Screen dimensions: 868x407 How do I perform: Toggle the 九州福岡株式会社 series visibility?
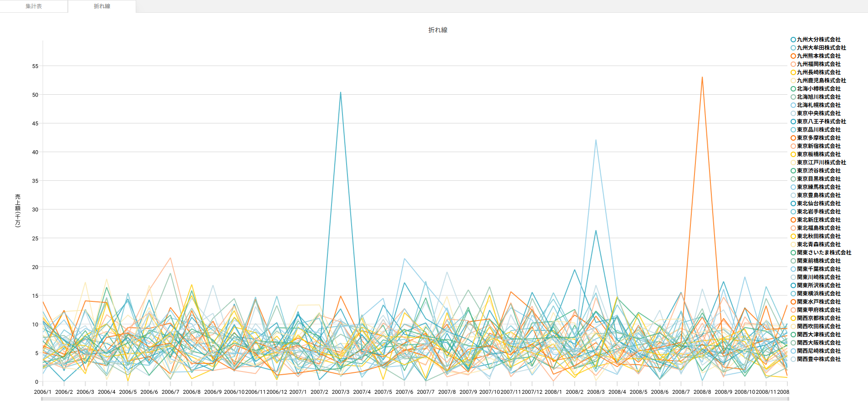pyautogui.click(x=818, y=64)
